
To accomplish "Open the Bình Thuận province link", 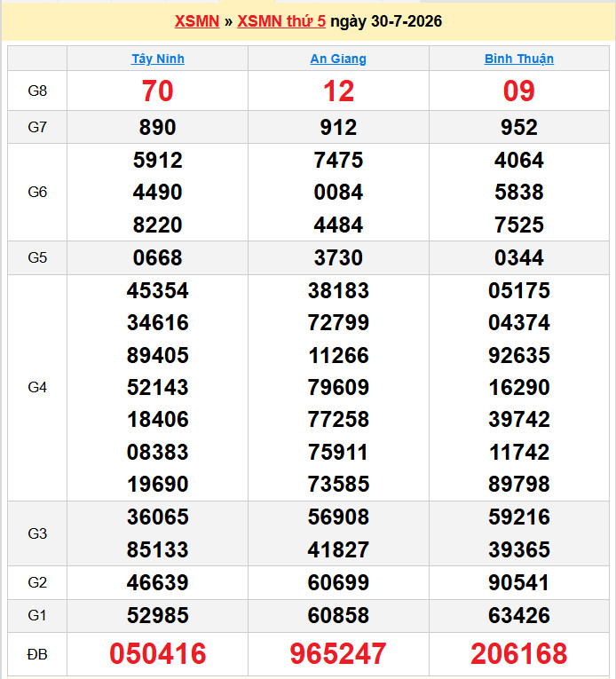I will [519, 59].
